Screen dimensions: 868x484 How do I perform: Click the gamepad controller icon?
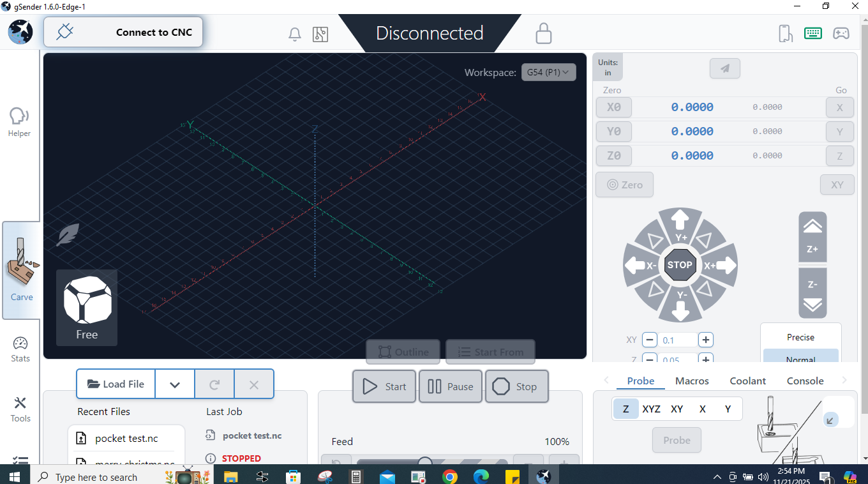pyautogui.click(x=841, y=33)
